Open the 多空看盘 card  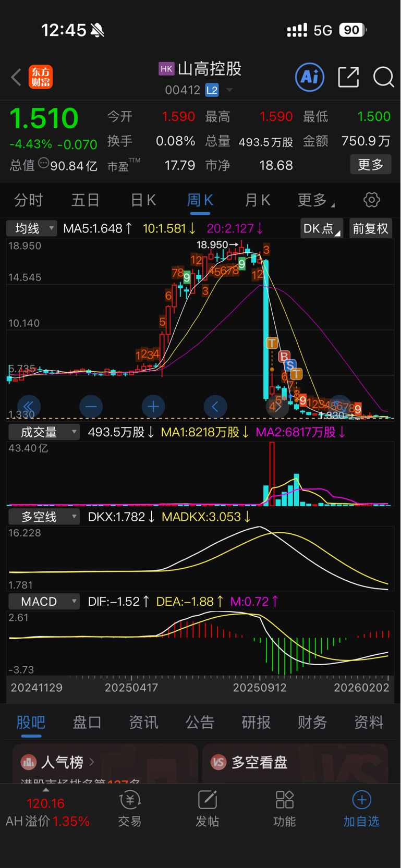point(295,763)
